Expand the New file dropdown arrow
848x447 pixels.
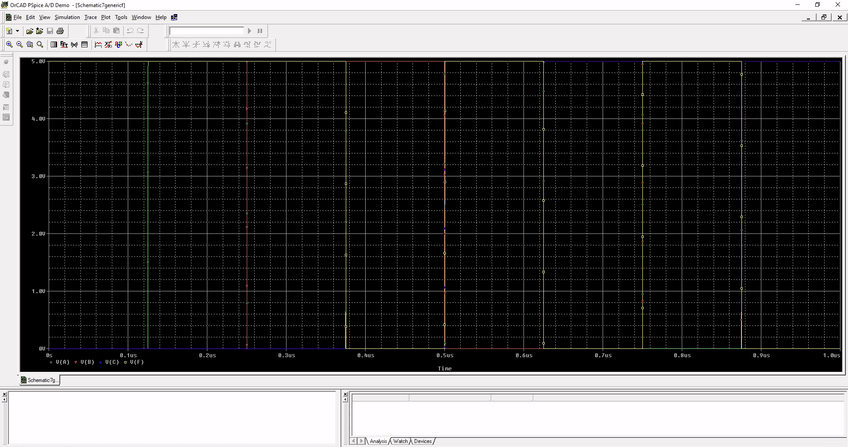click(17, 31)
